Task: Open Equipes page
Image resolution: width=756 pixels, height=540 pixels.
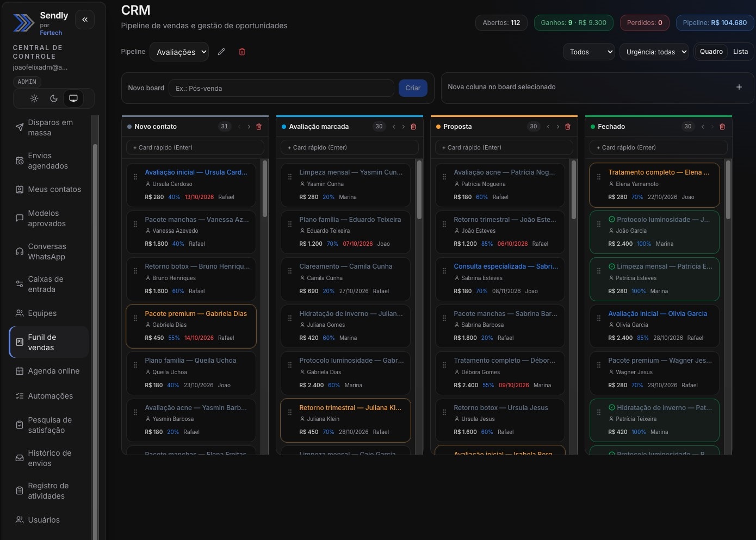Action: point(49,313)
